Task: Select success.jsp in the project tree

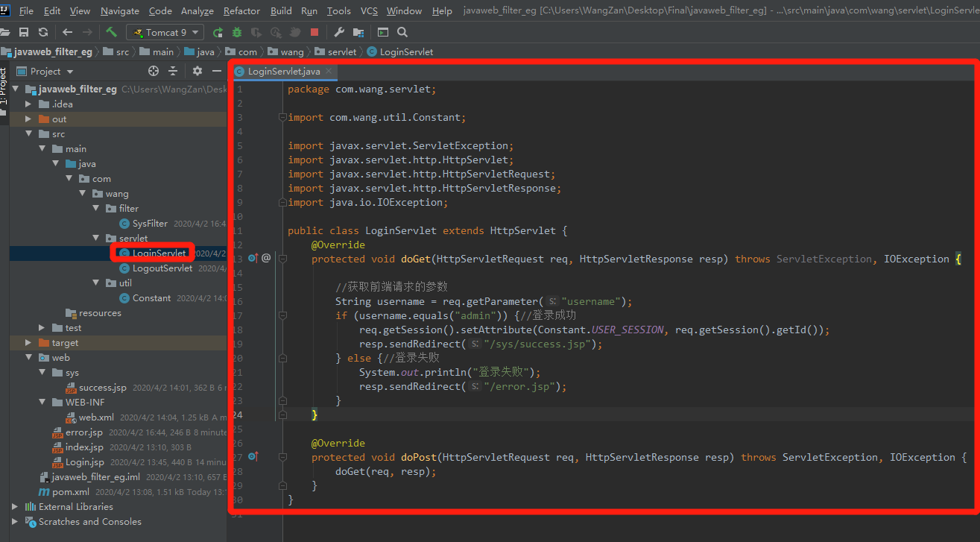Action: click(103, 387)
